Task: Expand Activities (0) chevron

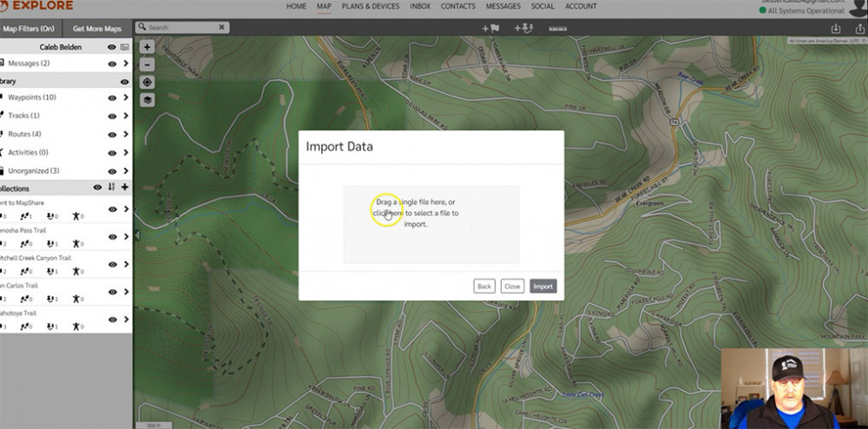Action: click(x=126, y=153)
